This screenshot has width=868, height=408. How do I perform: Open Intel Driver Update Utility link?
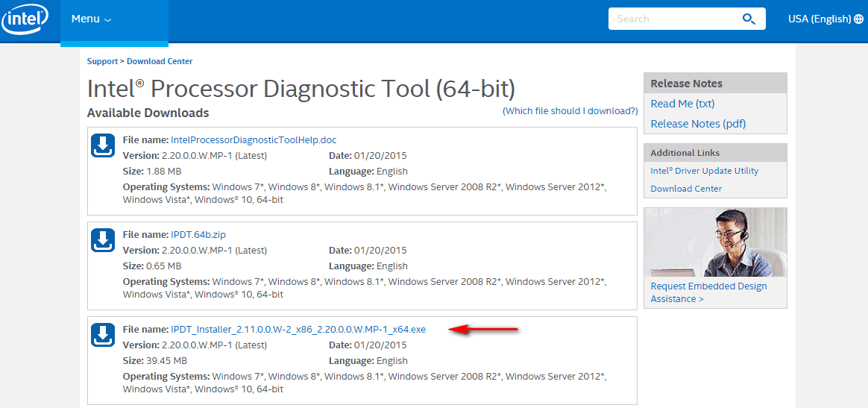coord(704,171)
